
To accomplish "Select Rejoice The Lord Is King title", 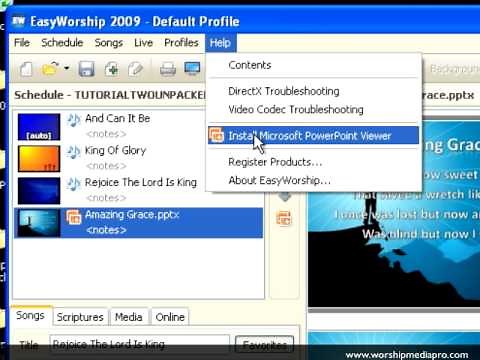I will [141, 182].
